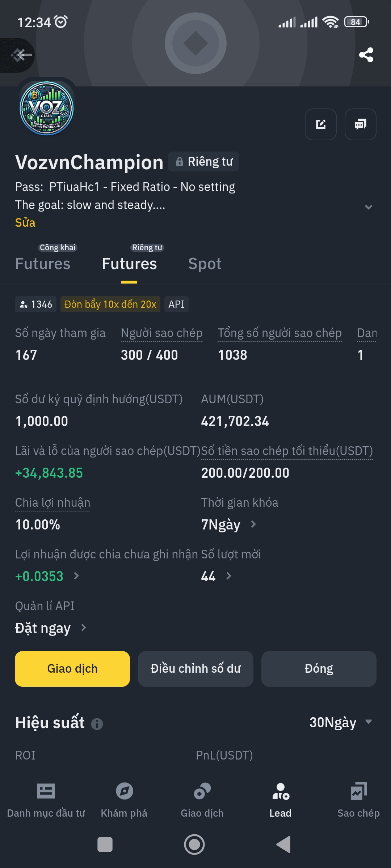Tap the share icon at top right
Image resolution: width=391 pixels, height=868 pixels.
366,55
